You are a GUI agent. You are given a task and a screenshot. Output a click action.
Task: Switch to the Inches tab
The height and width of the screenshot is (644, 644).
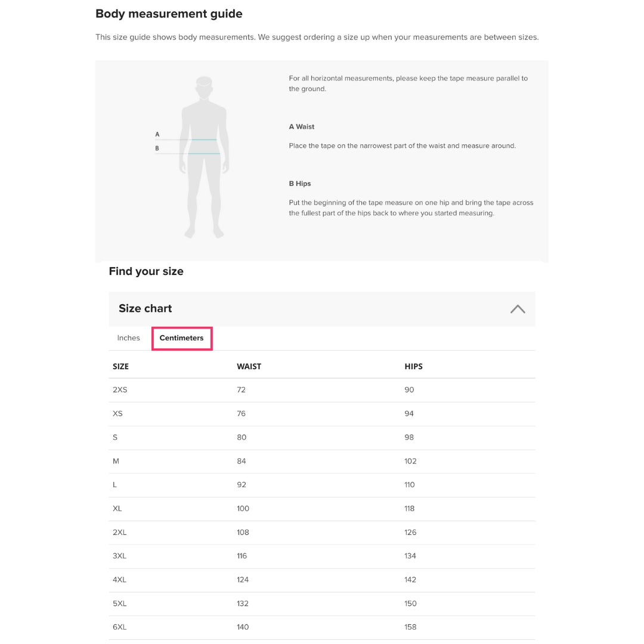[x=128, y=338]
